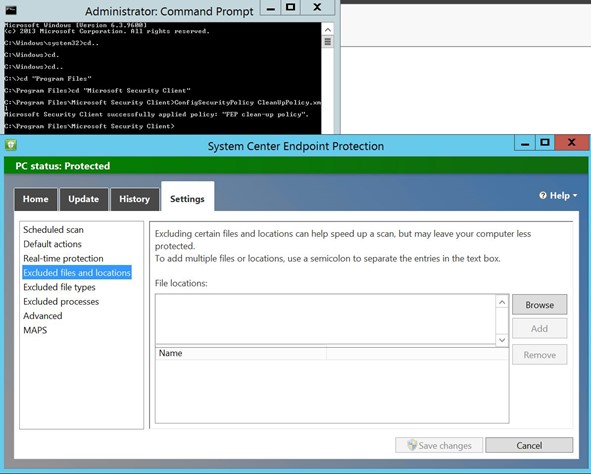Minimize the Endpoint Protection window
Image resolution: width=591 pixels, height=474 pixels.
point(525,143)
